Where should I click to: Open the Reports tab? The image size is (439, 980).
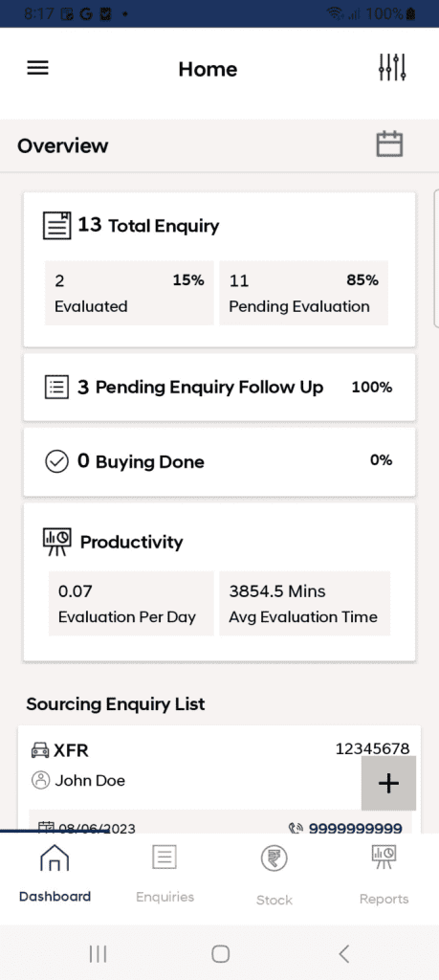[384, 875]
